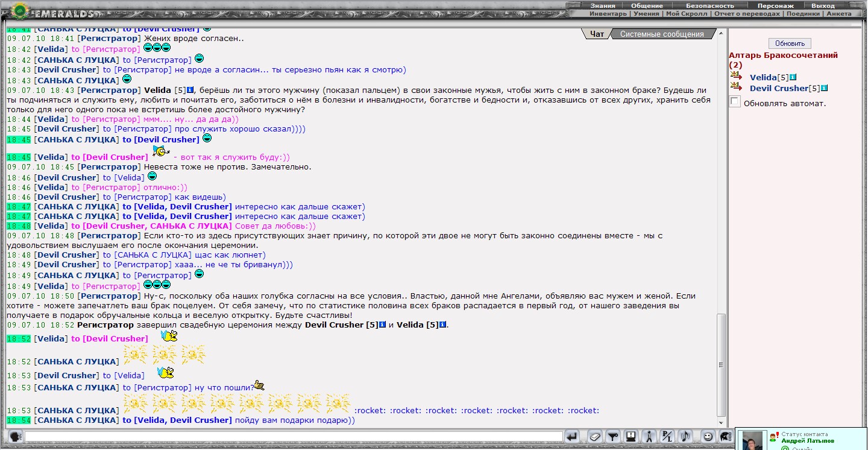The width and height of the screenshot is (868, 450).
Task: Open the Общение menu
Action: (x=647, y=5)
